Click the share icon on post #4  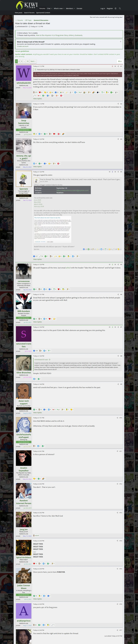tap(118, 172)
